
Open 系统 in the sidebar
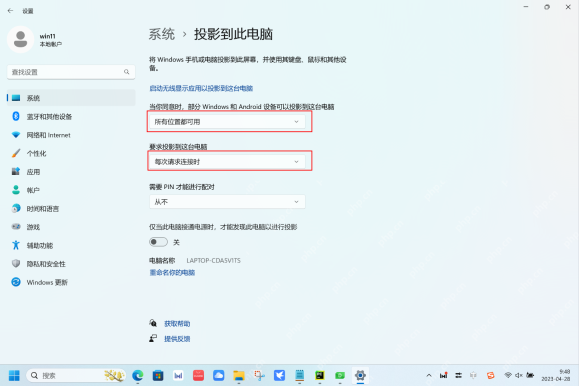(x=71, y=98)
